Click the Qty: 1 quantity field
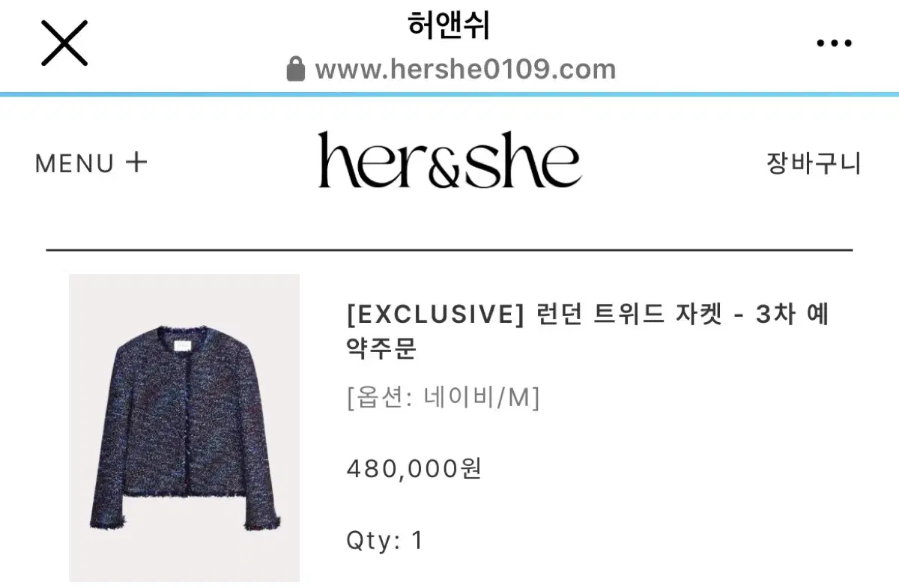Screen dimensions: 899x588 (x=385, y=540)
